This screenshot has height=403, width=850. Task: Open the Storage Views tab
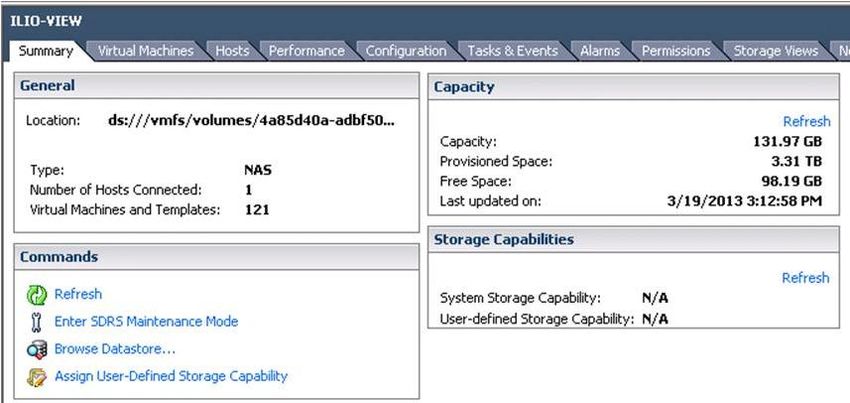coord(775,51)
